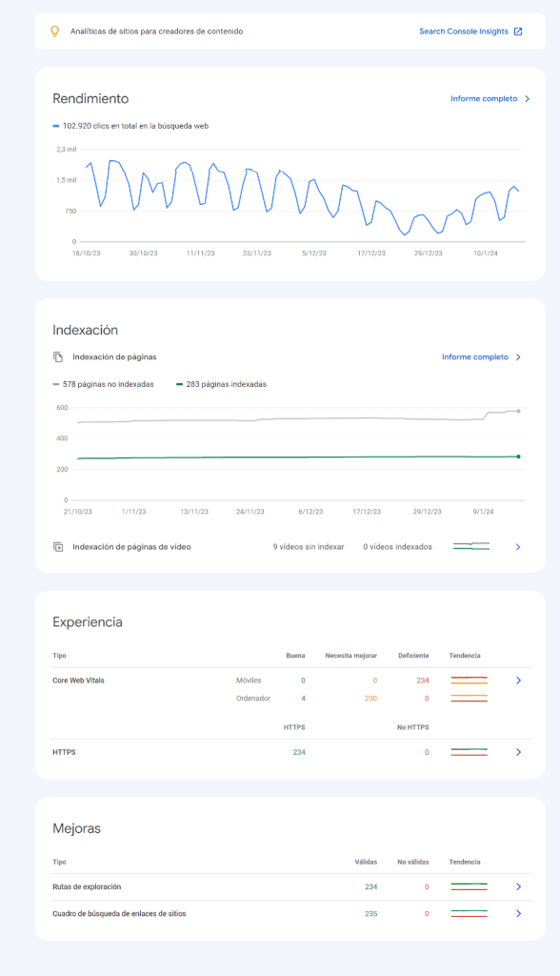Click external-link icon beside Search Console Insights
560x976 pixels.
tap(518, 31)
